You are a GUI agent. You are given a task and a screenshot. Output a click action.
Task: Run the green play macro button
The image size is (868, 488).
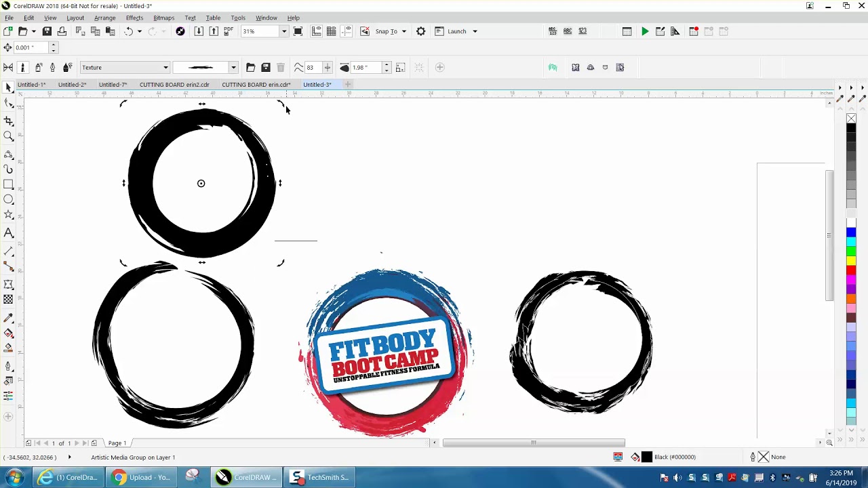[645, 31]
